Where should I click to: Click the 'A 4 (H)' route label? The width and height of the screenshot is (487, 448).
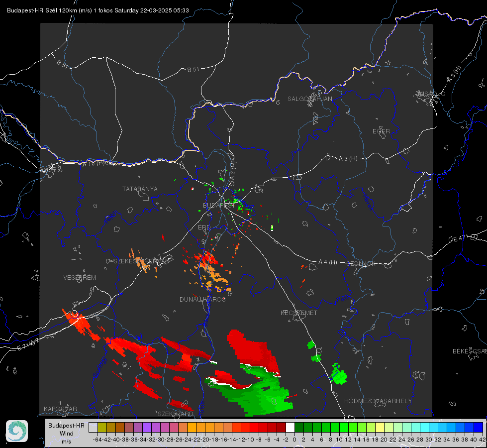click(328, 262)
